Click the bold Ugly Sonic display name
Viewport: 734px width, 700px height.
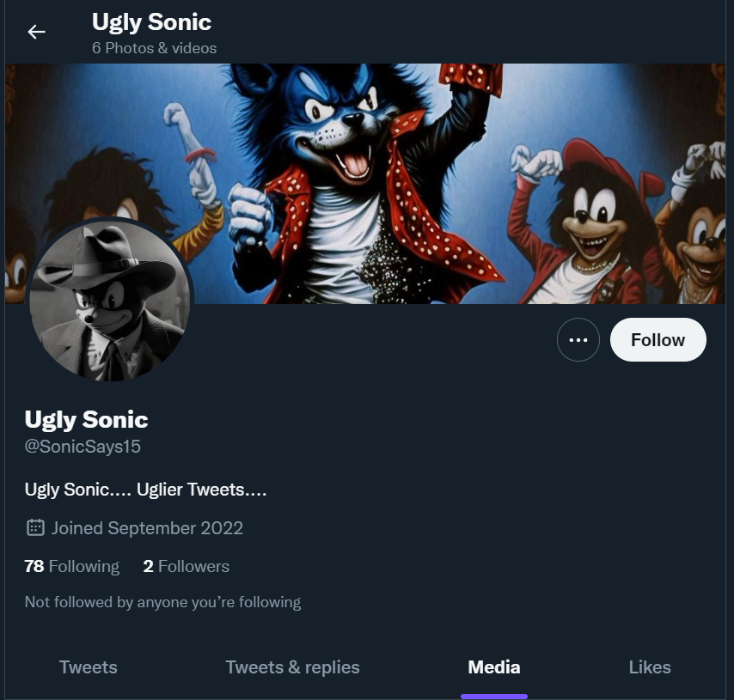click(87, 420)
